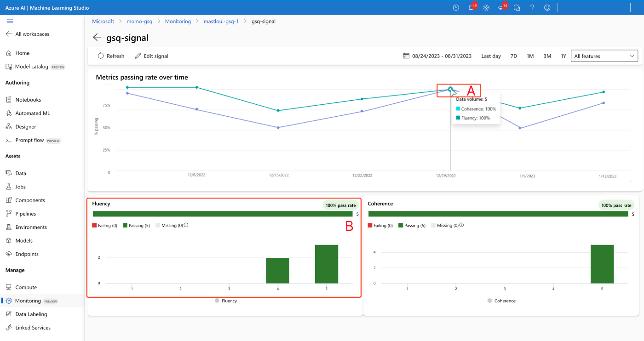
Task: Expand the All features dropdown
Action: click(604, 56)
